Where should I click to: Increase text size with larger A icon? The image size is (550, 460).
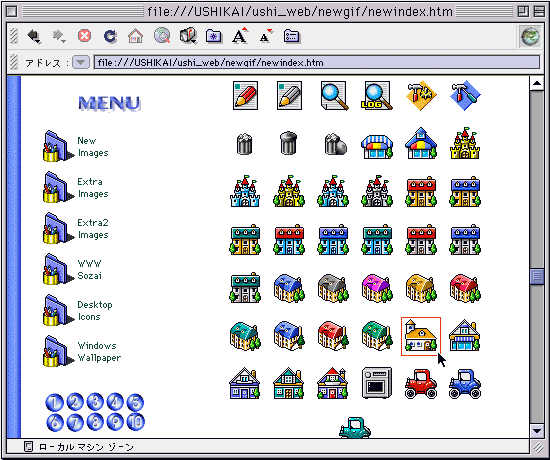[x=240, y=36]
